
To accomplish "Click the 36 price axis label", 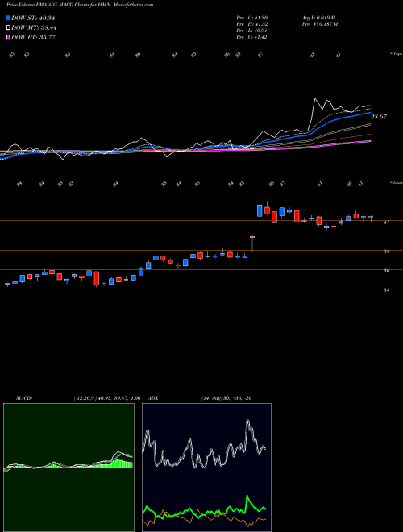I will click(387, 271).
